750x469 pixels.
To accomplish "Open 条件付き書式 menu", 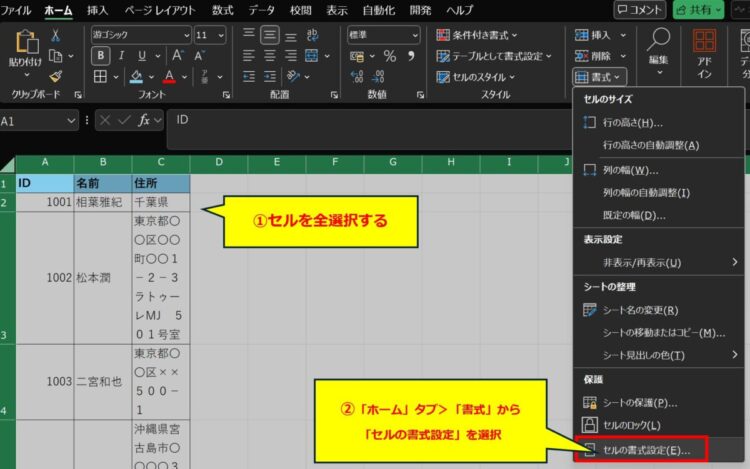I will (x=477, y=35).
